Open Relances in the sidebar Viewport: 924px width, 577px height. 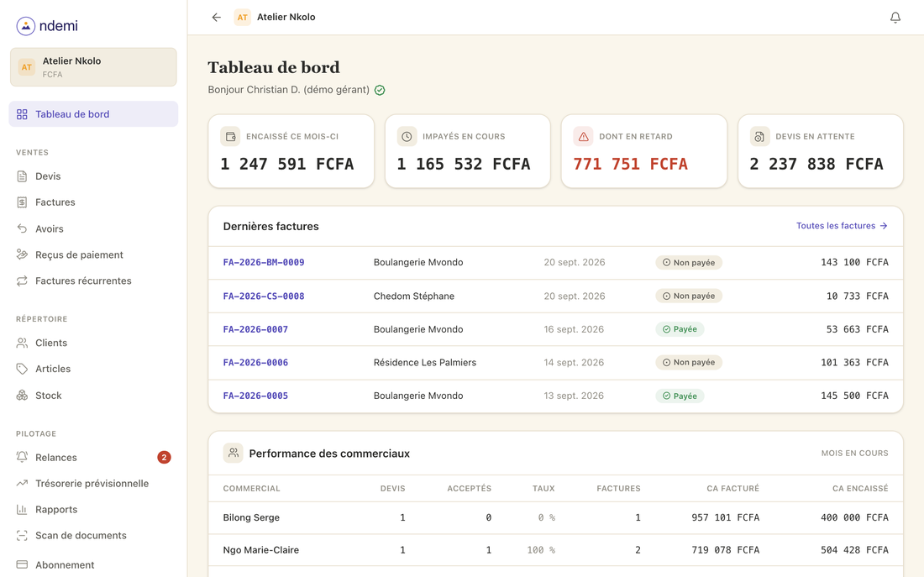click(x=93, y=458)
